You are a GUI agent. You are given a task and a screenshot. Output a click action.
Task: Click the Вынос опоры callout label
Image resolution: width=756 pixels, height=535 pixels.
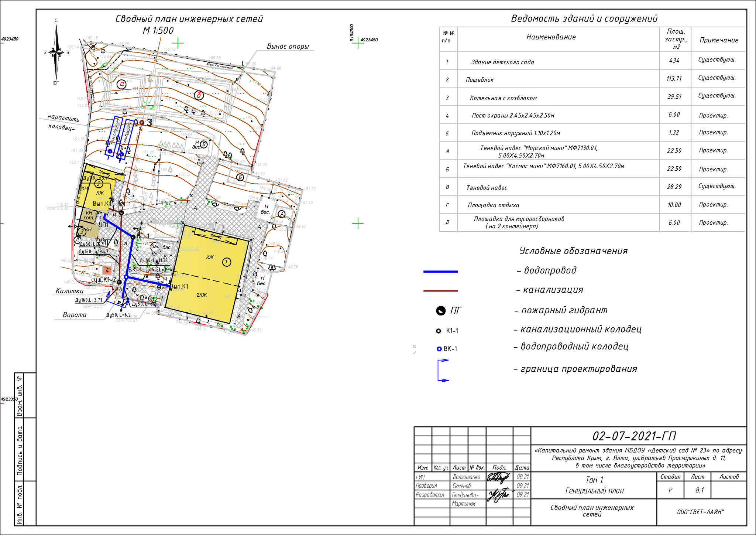click(288, 47)
